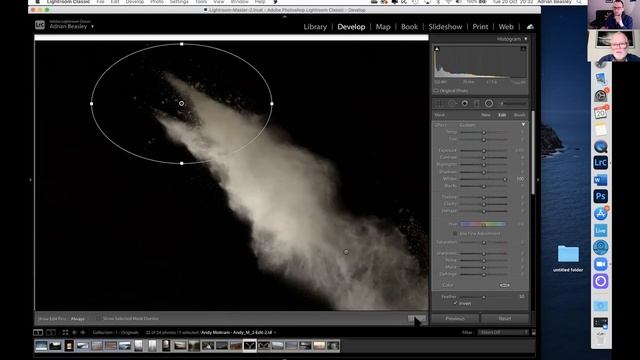This screenshot has height=360, width=640.
Task: Collapse the Effect sliders disclosure triangle
Action: pos(523,124)
